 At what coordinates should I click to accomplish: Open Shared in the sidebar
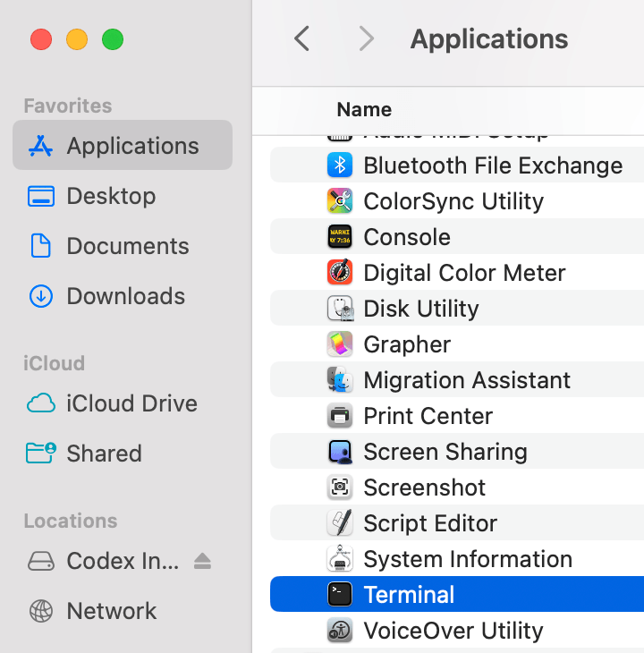click(123, 453)
